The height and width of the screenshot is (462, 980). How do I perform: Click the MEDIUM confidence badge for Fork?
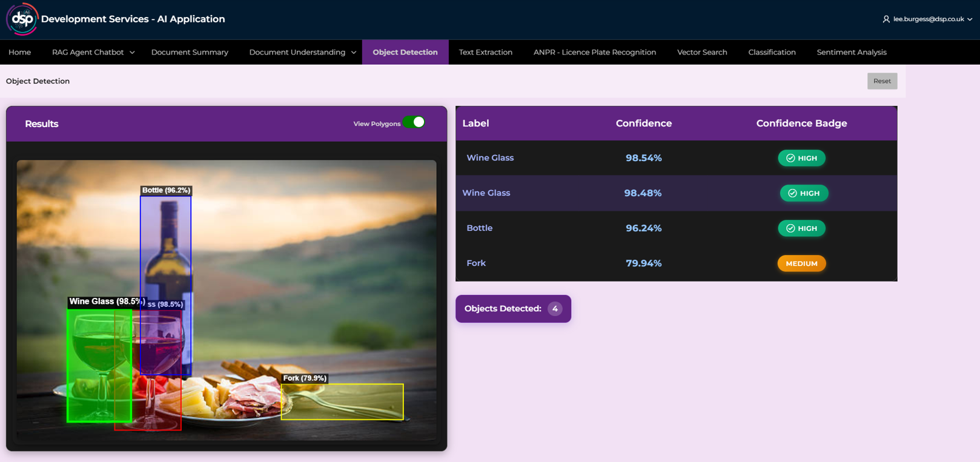pyautogui.click(x=801, y=263)
